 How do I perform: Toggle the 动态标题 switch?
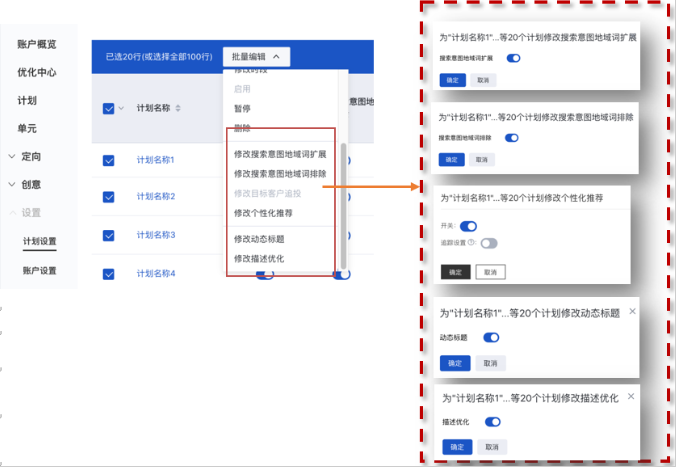point(491,337)
